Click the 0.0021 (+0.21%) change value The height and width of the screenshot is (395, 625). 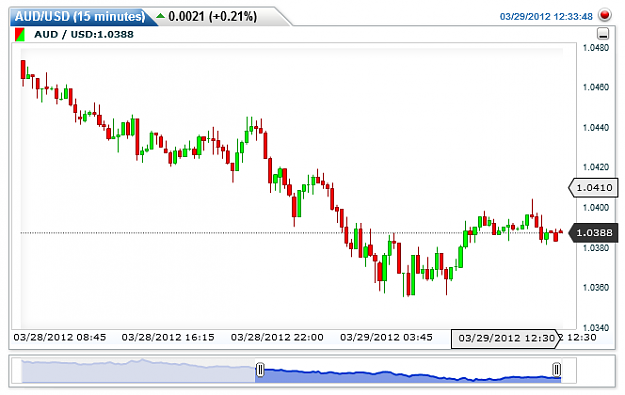tap(212, 16)
